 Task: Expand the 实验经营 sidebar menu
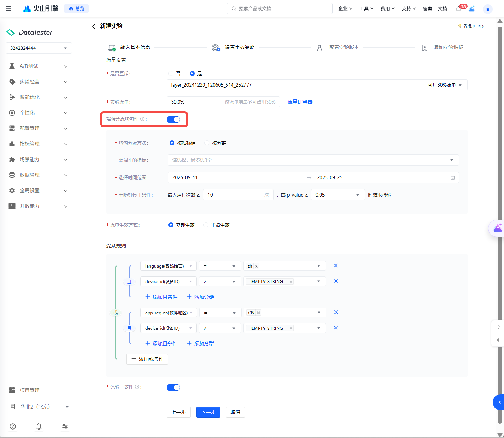coord(39,82)
